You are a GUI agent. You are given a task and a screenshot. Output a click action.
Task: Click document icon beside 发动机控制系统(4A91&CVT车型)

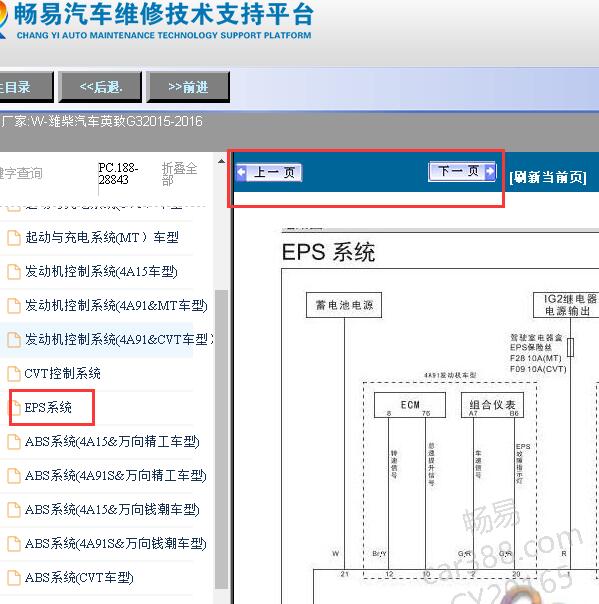click(x=14, y=339)
